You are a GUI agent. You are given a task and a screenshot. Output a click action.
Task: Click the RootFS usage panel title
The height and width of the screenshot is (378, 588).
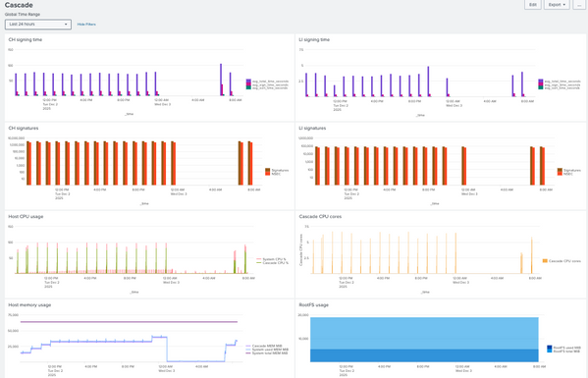[313, 305]
